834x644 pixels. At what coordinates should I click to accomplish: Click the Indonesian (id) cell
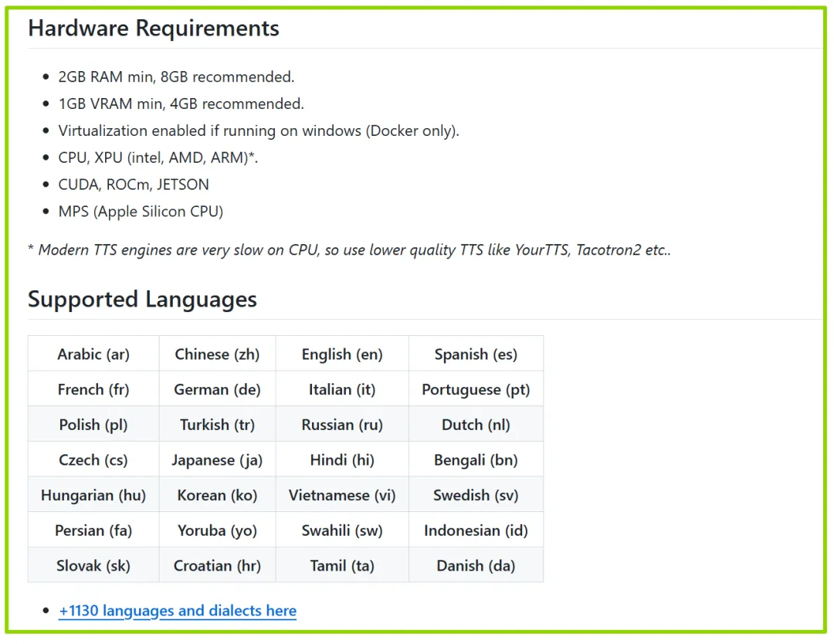476,530
